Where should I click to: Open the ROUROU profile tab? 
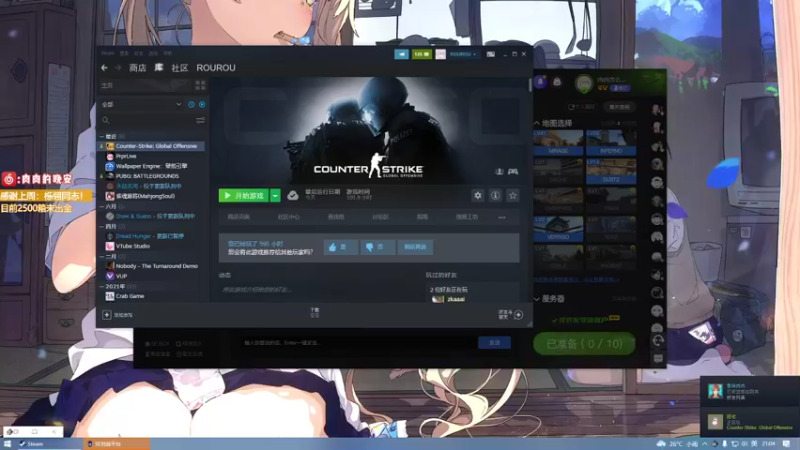coord(216,68)
